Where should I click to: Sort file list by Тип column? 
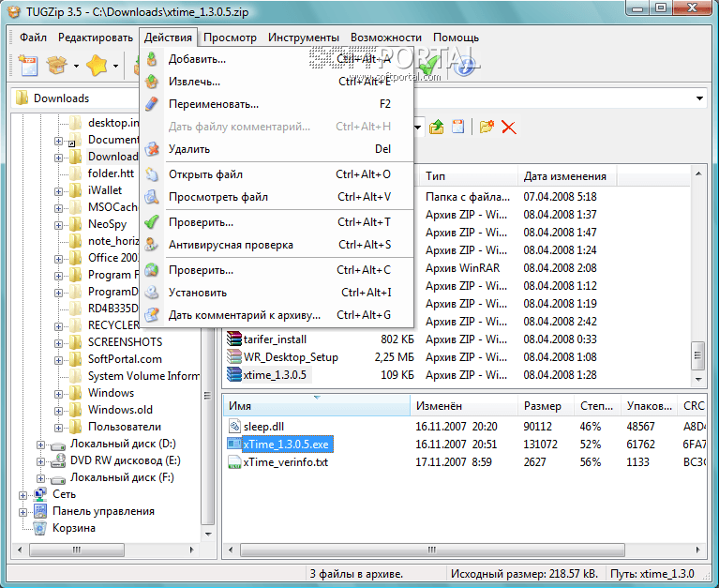(x=469, y=176)
